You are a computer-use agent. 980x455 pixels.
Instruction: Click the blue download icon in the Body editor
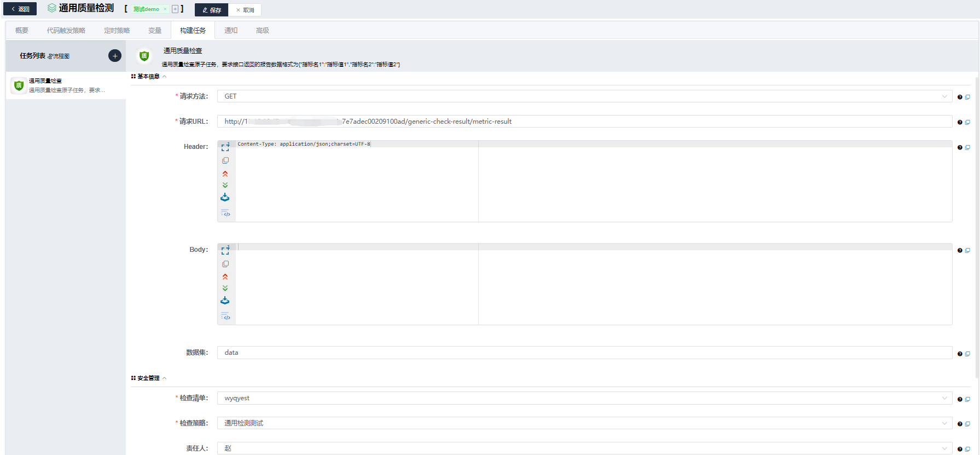tap(225, 301)
